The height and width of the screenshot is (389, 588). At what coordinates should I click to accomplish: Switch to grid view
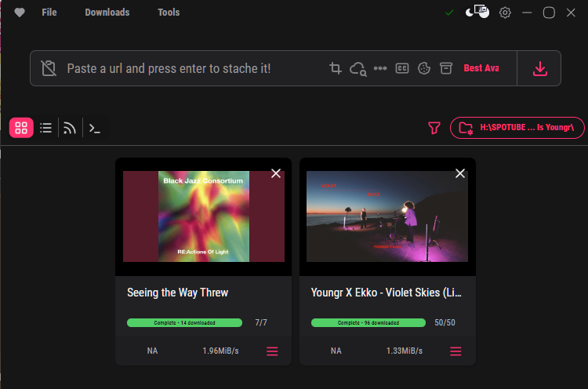click(21, 128)
